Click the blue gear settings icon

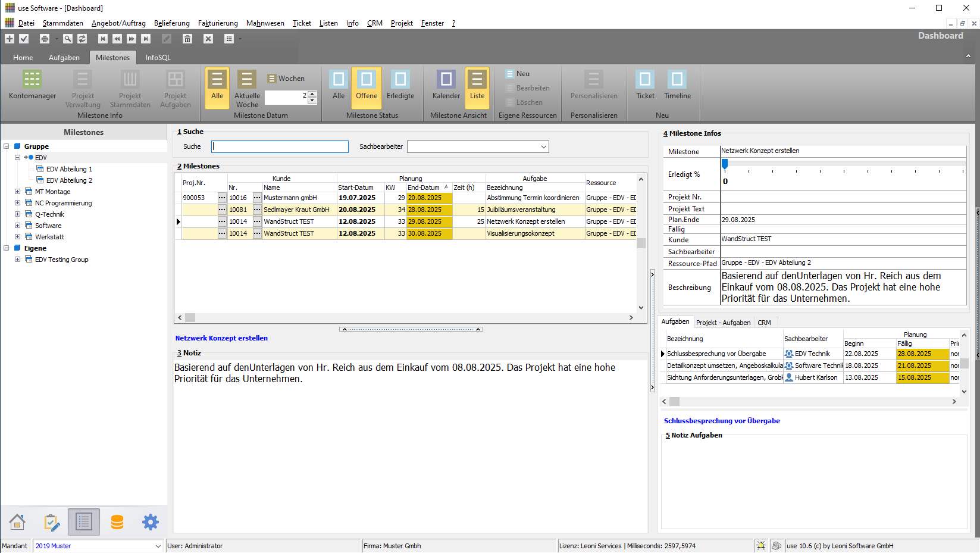pyautogui.click(x=151, y=522)
